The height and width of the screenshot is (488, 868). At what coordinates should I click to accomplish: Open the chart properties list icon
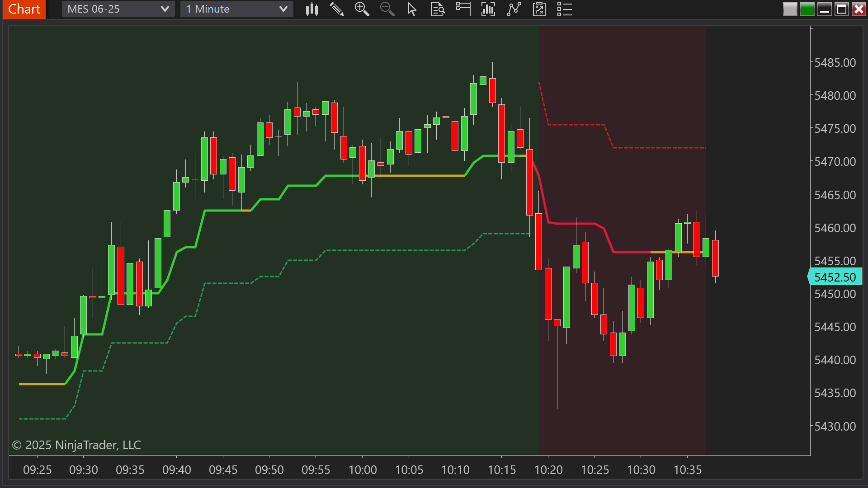tap(564, 9)
